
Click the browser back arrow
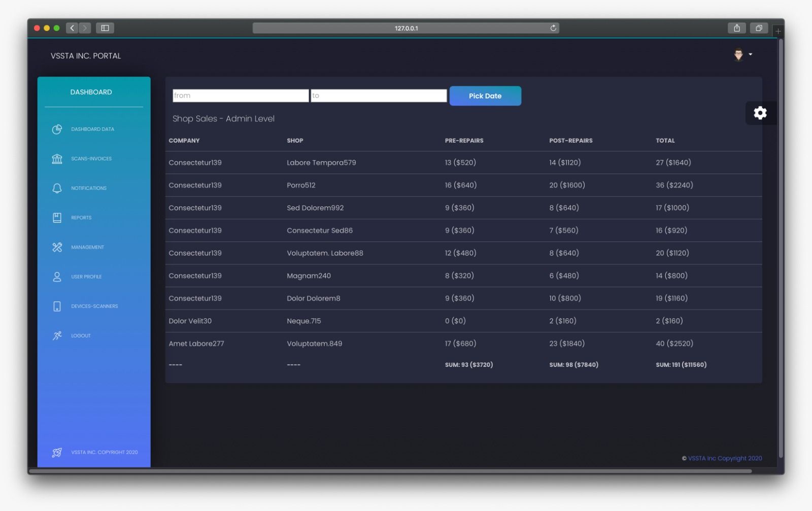(x=72, y=28)
